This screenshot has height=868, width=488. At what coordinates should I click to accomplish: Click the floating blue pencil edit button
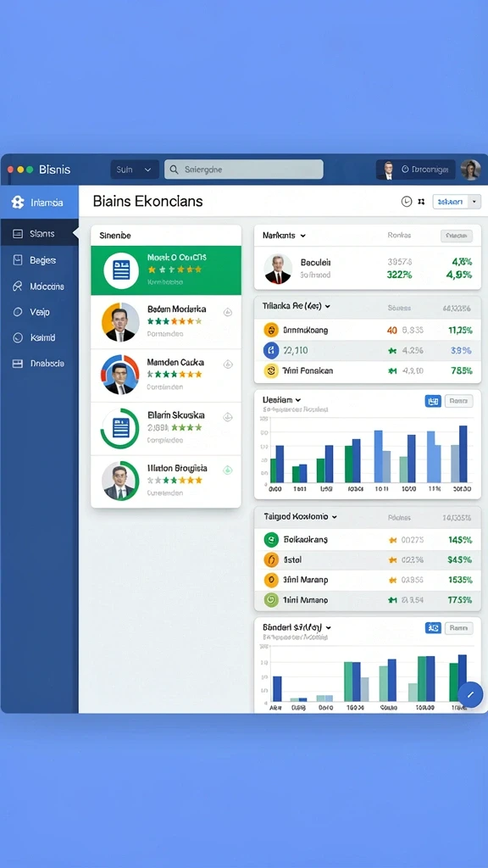point(470,695)
